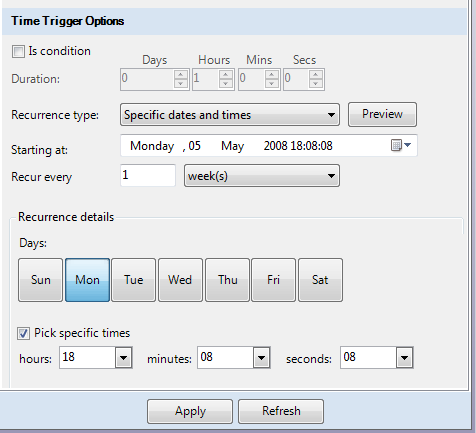
Task: Click the Apply button
Action: (190, 411)
